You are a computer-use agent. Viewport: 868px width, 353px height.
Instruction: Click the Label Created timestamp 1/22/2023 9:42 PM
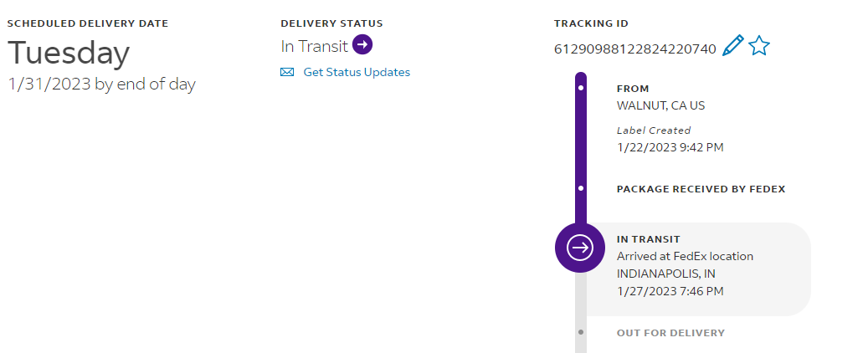(x=670, y=148)
